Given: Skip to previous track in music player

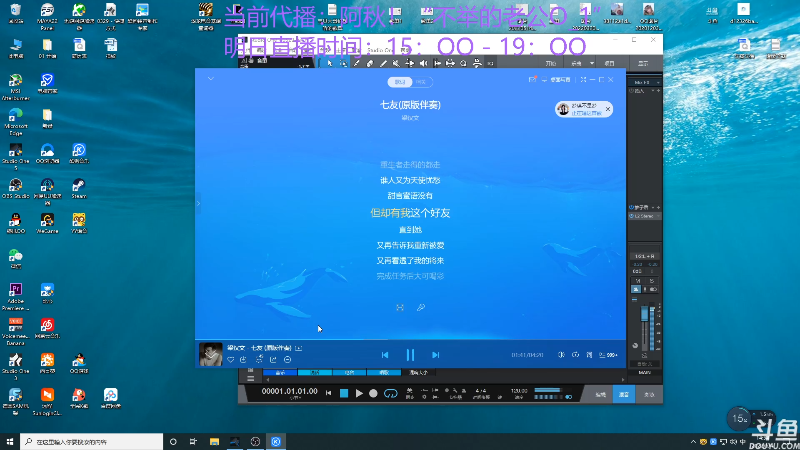Looking at the screenshot, I should (x=385, y=355).
